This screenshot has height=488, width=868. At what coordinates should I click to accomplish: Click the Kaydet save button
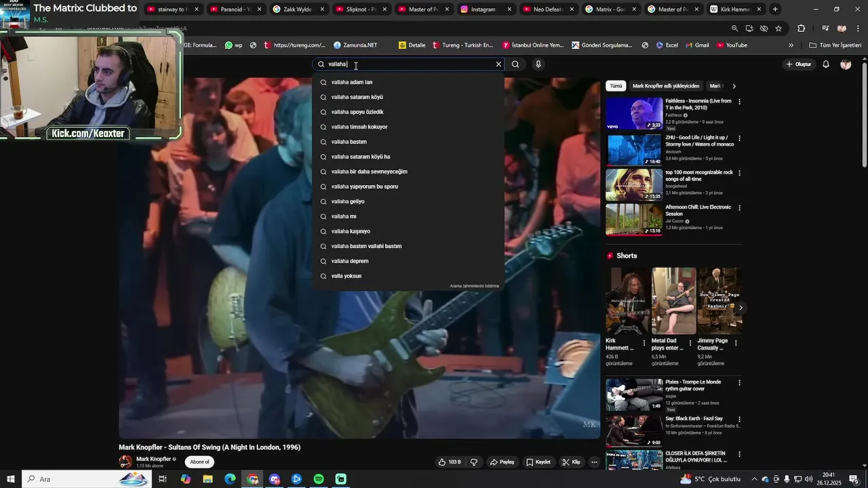click(x=538, y=462)
